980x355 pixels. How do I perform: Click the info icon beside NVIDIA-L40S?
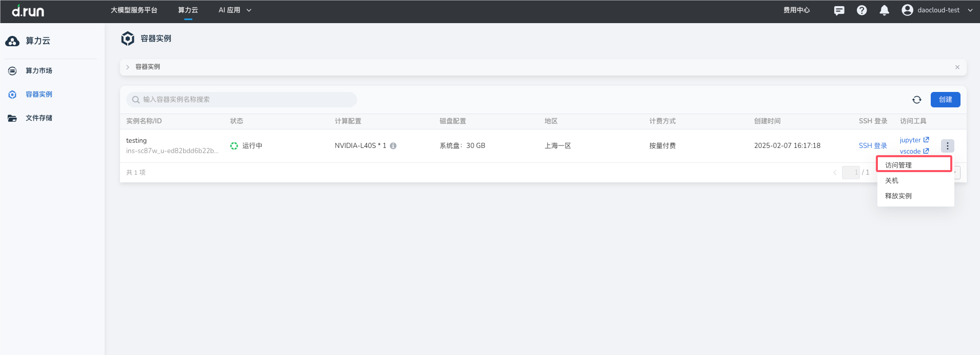click(393, 146)
